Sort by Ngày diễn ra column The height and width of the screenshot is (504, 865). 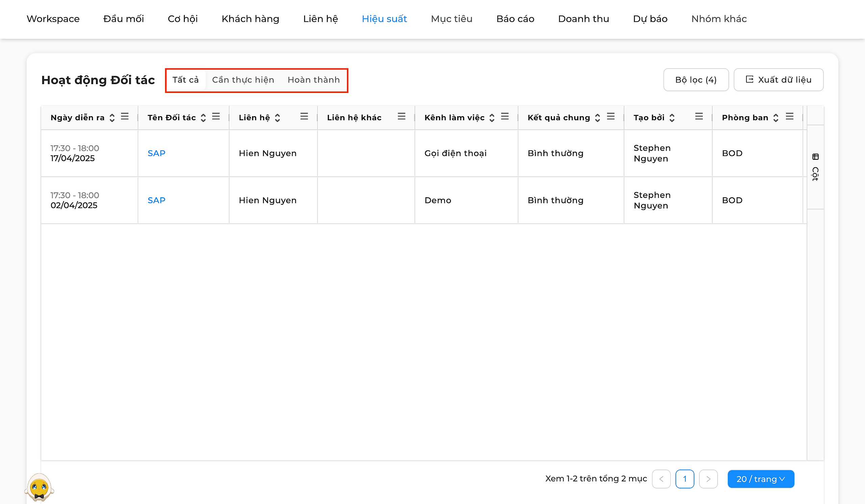click(x=112, y=118)
